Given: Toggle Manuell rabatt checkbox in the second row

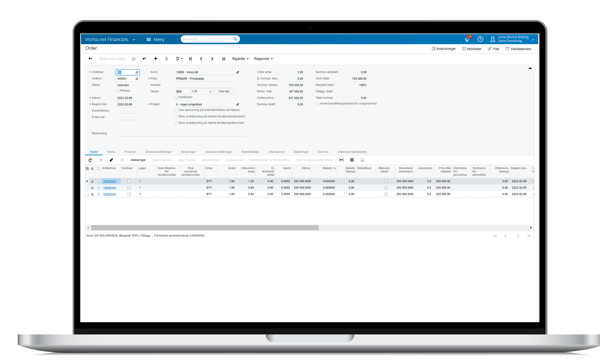Looking at the screenshot, I should (x=386, y=188).
